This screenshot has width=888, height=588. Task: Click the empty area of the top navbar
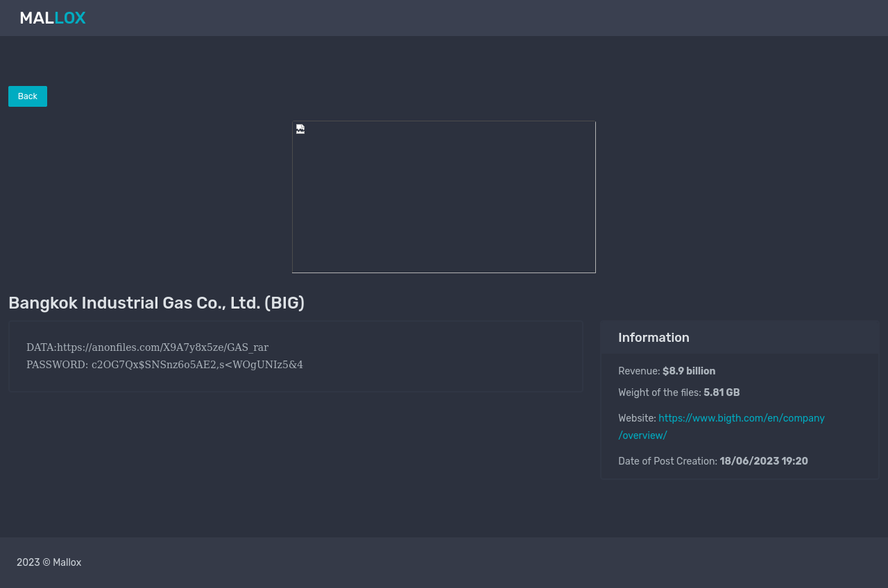pyautogui.click(x=486, y=18)
